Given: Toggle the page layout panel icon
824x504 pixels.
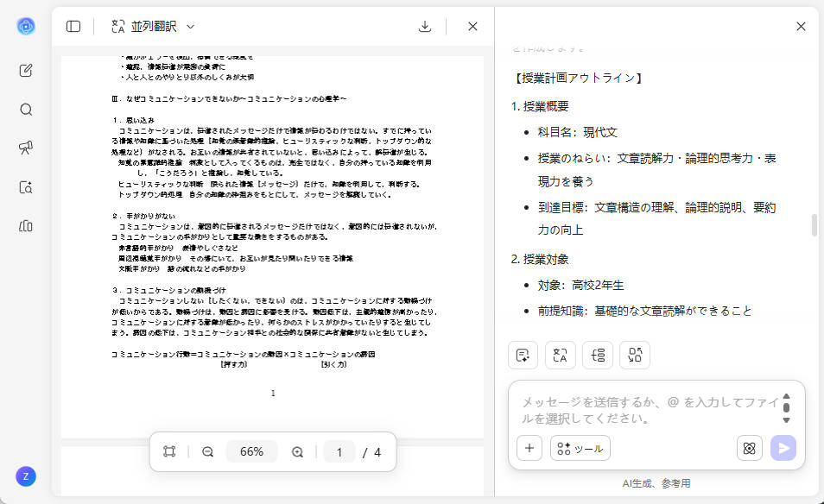Looking at the screenshot, I should pos(73,26).
